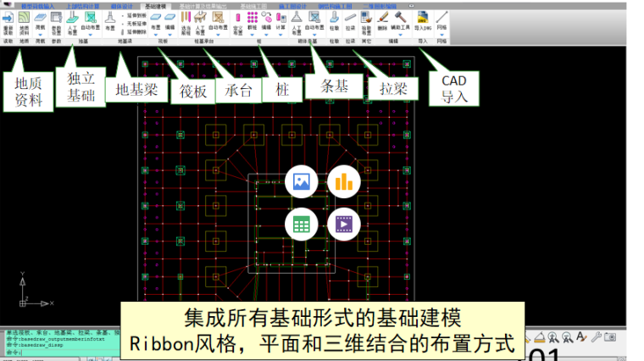Click the purple video overlay button
Screen dimensions: 644x361
coord(344,223)
